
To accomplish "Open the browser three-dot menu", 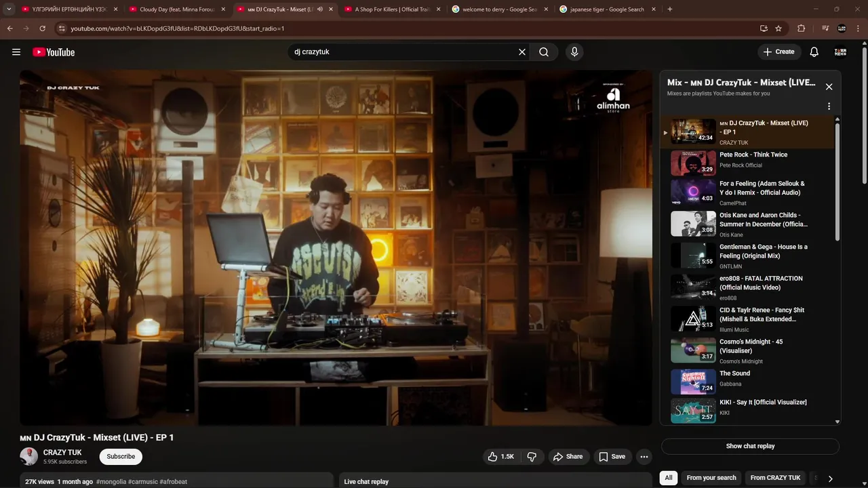I will 858,28.
